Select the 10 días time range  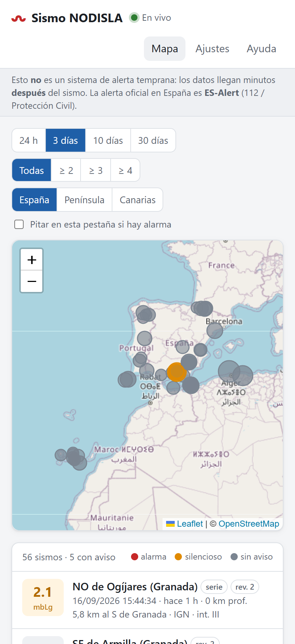point(108,140)
